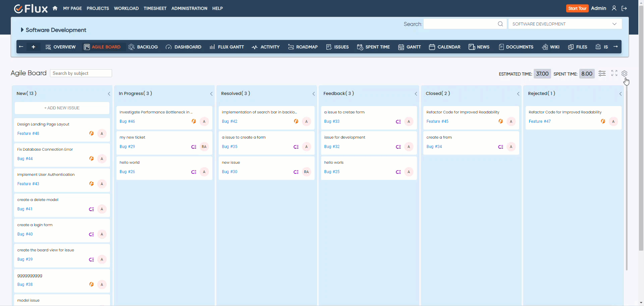The image size is (644, 306).
Task: Open the Roadmap tab
Action: pyautogui.click(x=303, y=47)
